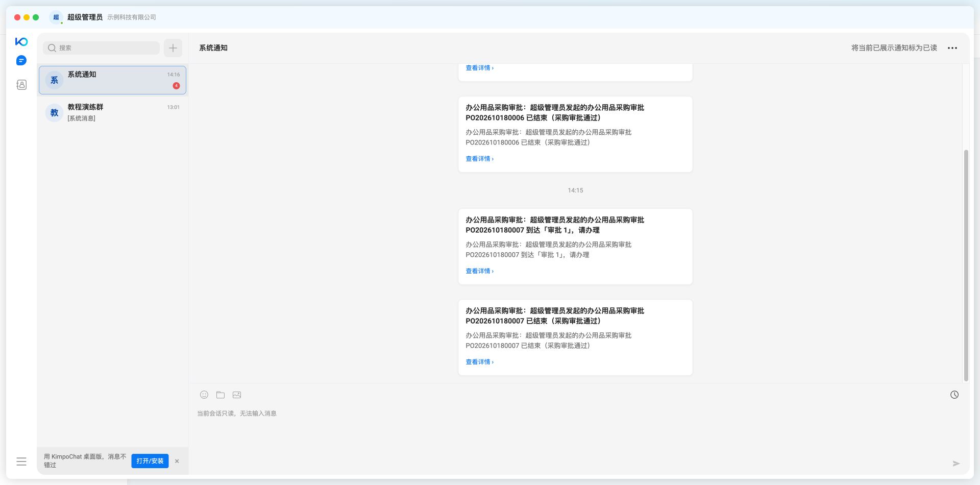Click the 超级管理员 account name

[85, 17]
